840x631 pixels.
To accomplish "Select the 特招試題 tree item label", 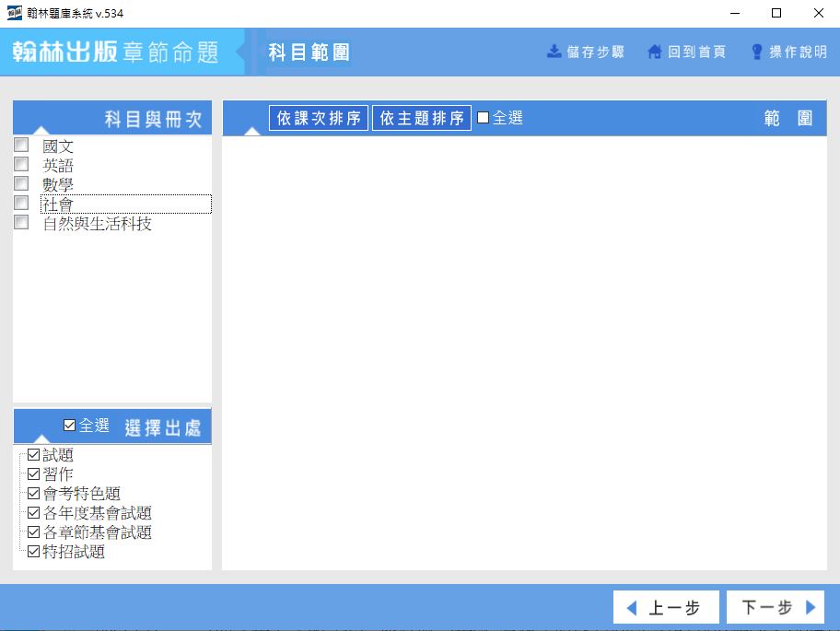I will pyautogui.click(x=74, y=552).
